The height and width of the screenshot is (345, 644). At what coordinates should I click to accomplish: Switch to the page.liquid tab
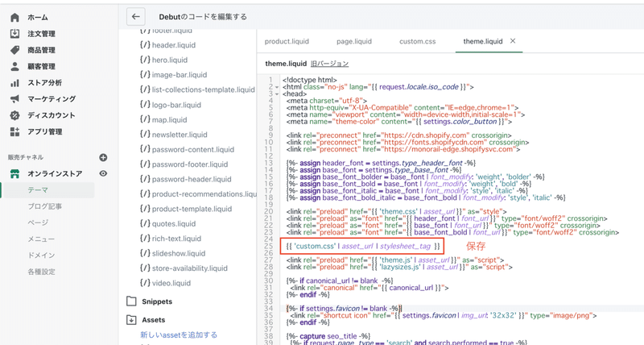pos(354,41)
